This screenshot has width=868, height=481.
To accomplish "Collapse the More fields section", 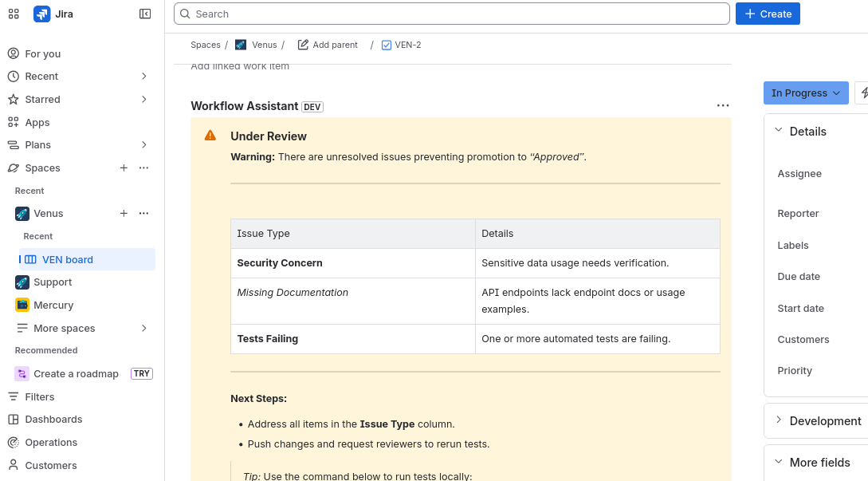I will [x=778, y=462].
